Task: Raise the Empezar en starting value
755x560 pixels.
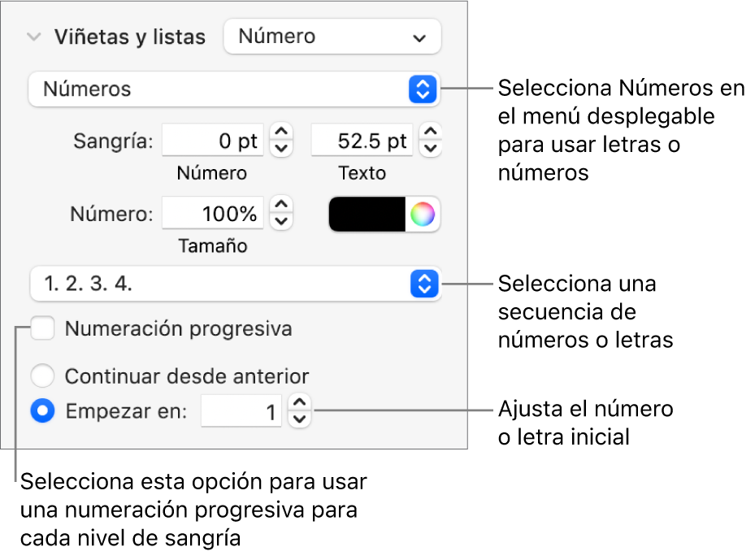Action: pyautogui.click(x=300, y=402)
